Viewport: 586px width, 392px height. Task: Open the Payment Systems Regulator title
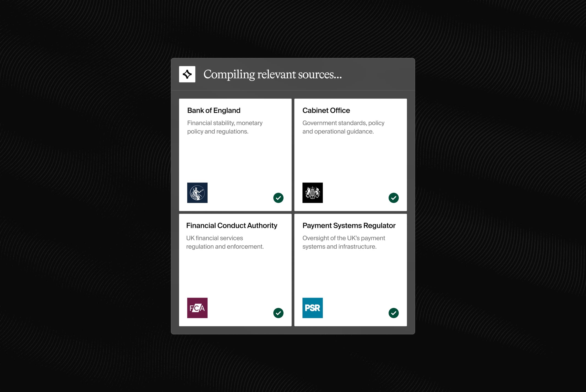click(x=349, y=226)
